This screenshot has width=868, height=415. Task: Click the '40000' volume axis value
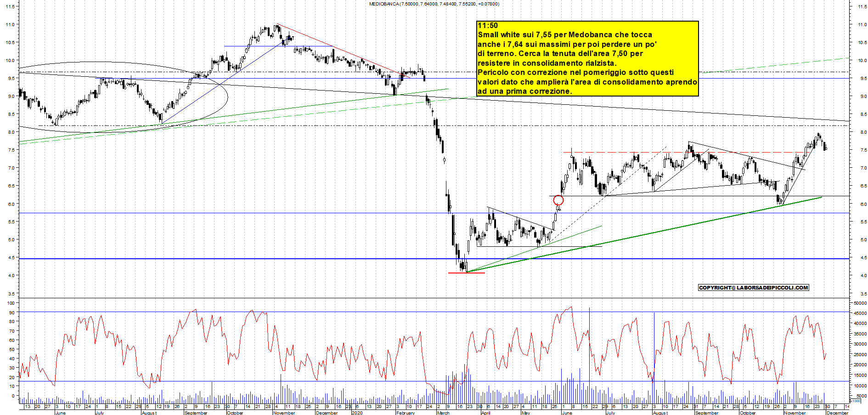pyautogui.click(x=860, y=324)
